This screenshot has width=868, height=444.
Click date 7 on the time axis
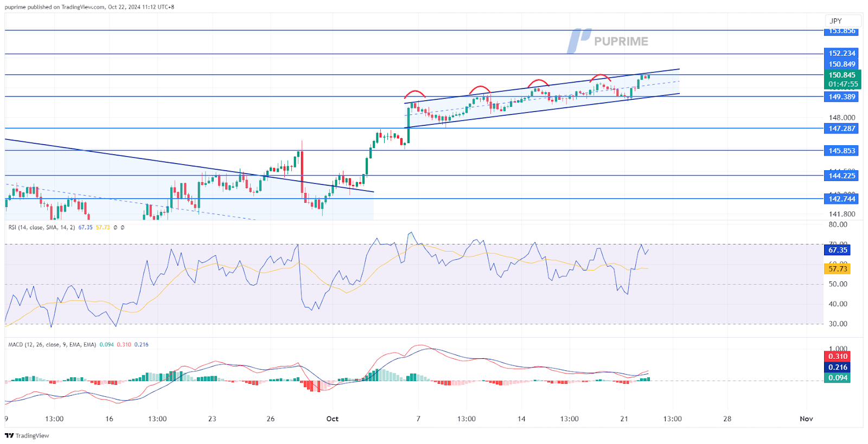(418, 419)
